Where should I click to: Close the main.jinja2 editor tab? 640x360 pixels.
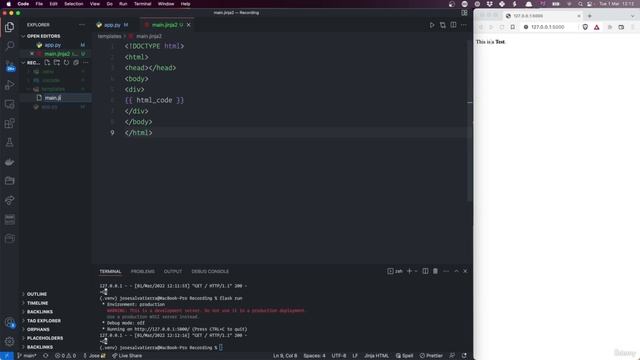189,25
